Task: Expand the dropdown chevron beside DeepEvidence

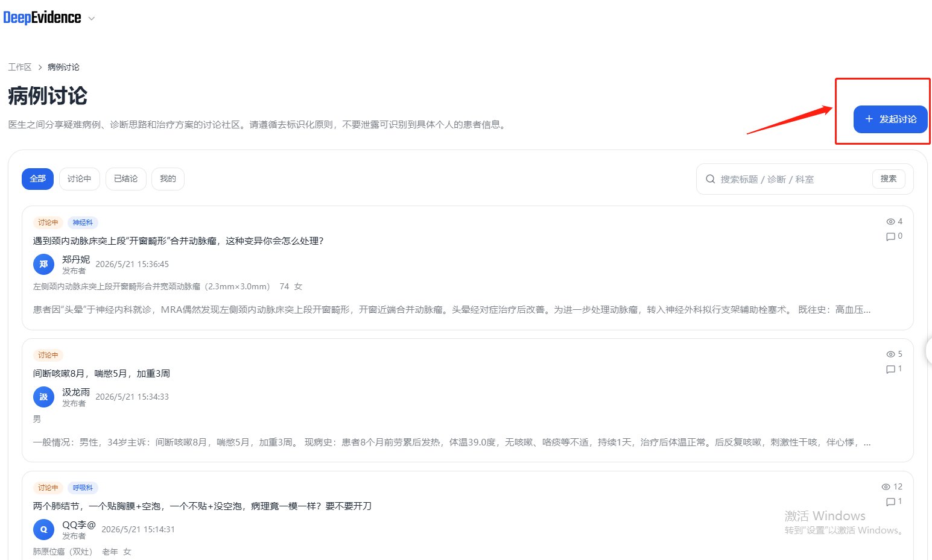Action: (92, 19)
